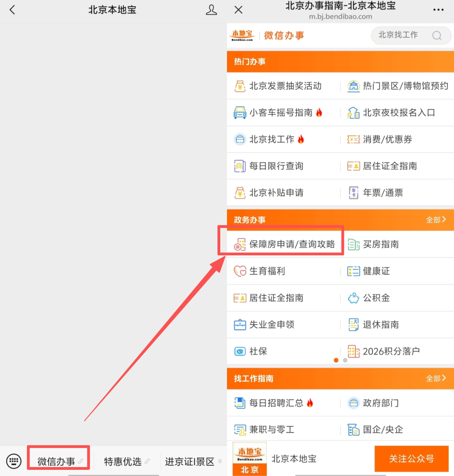Open the 健康证 link

[376, 271]
